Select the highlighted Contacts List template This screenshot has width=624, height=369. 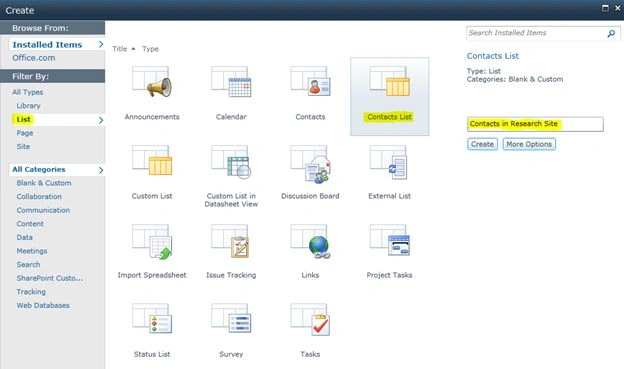pos(390,96)
